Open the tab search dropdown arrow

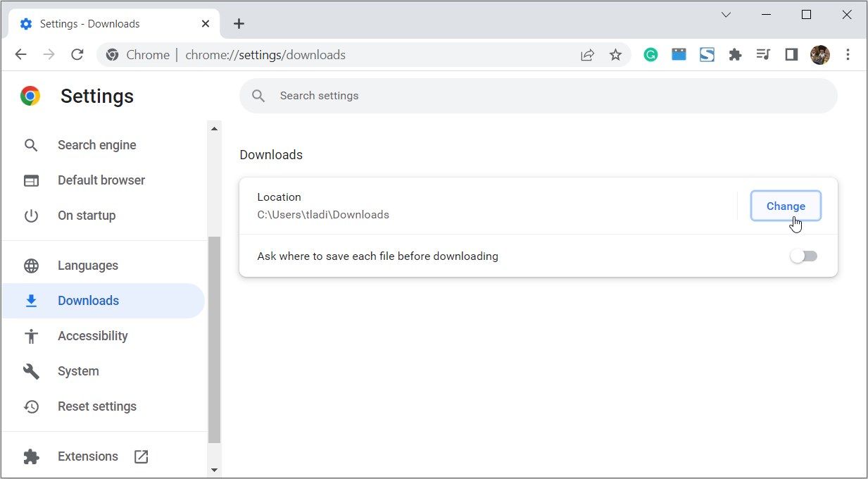coord(726,14)
